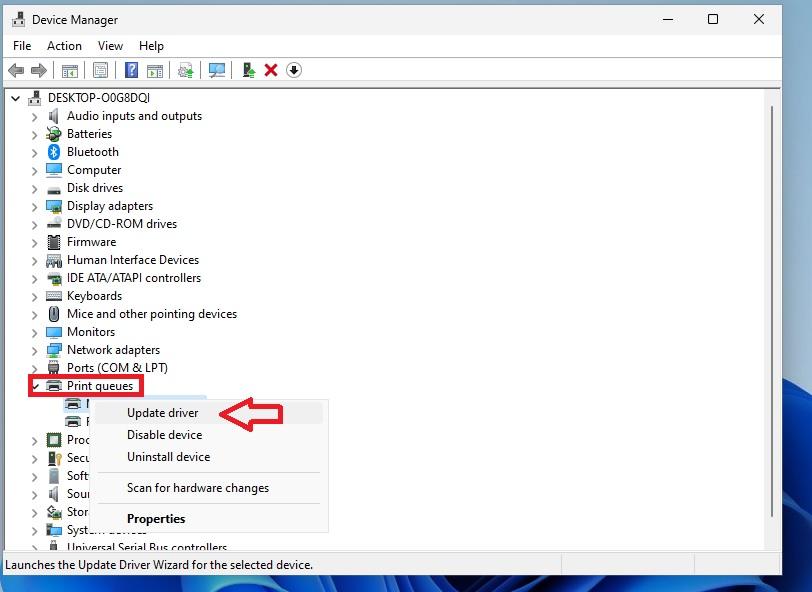
Task: Open Help using the blue question mark icon
Action: click(130, 70)
